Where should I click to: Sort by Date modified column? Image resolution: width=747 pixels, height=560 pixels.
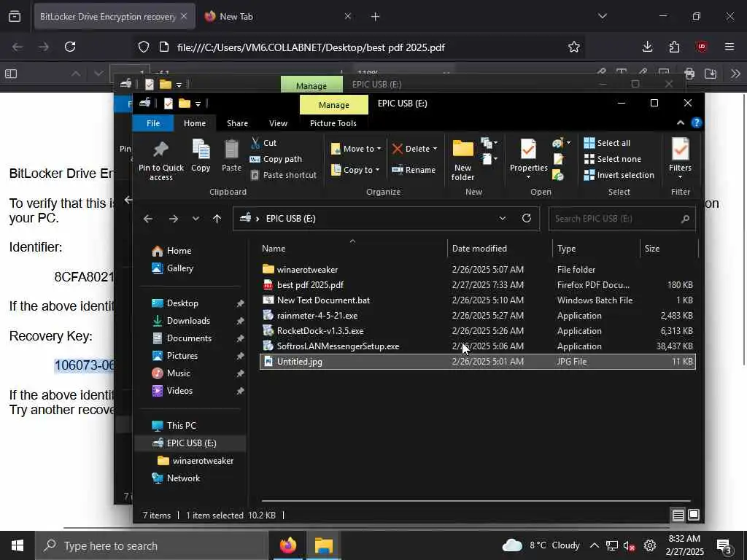coord(499,249)
